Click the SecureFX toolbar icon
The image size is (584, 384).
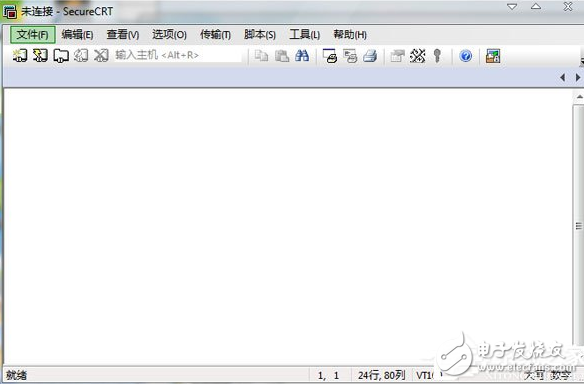[493, 56]
